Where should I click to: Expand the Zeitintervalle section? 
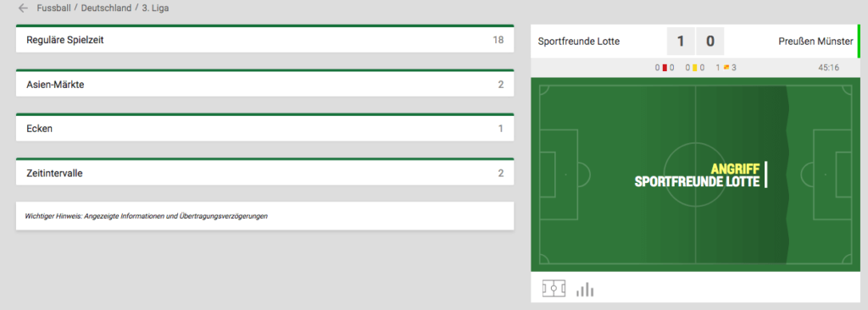tap(264, 174)
